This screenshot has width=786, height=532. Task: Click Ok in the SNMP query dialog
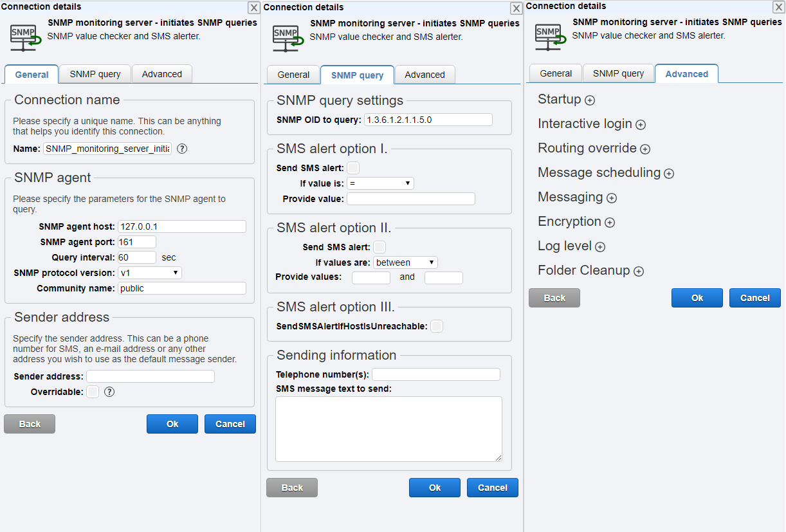pyautogui.click(x=434, y=488)
